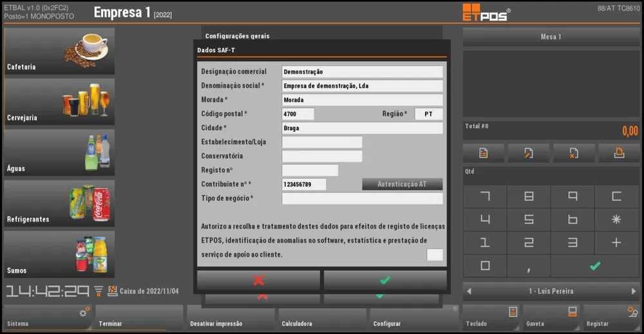Click the Estabelecimento/Loja field
644x334 pixels.
pyautogui.click(x=322, y=142)
